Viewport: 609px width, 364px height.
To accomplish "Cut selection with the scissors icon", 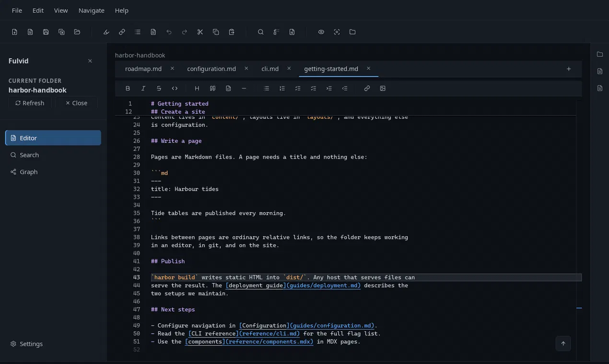I will 200,32.
